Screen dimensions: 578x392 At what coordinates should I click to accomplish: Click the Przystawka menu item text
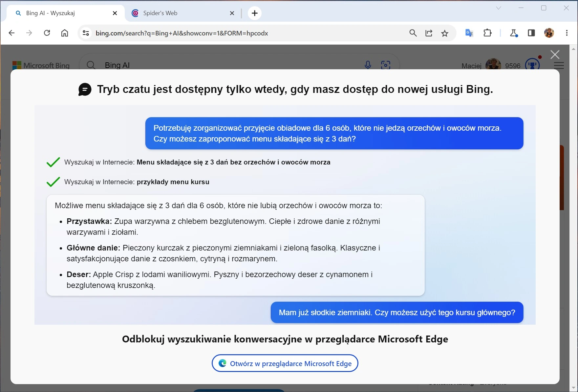pyautogui.click(x=223, y=227)
